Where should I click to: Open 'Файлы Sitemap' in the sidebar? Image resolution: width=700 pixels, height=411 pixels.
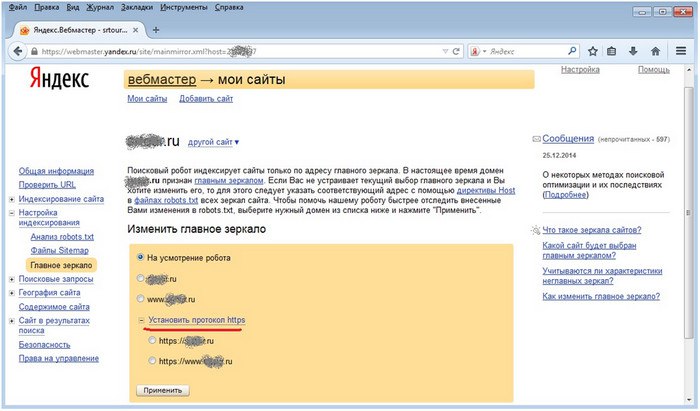(59, 250)
